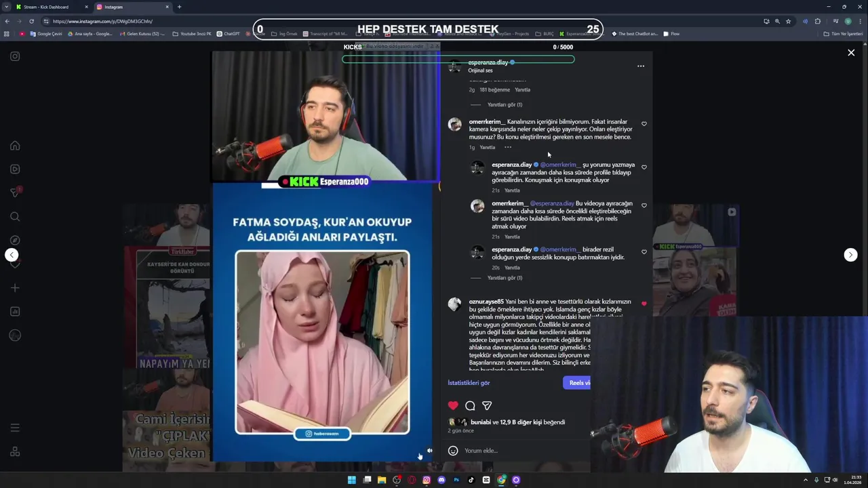
Task: Show hidden icons in the system tray
Action: pyautogui.click(x=806, y=480)
